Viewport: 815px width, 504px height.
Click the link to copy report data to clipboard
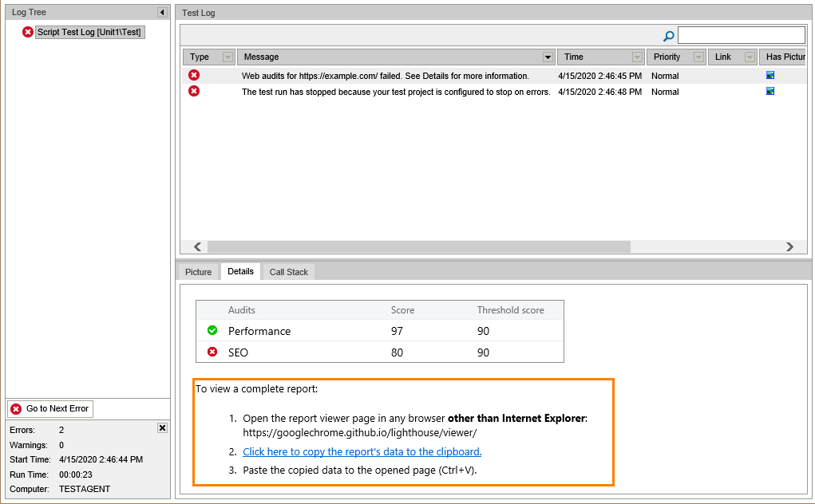(x=362, y=451)
